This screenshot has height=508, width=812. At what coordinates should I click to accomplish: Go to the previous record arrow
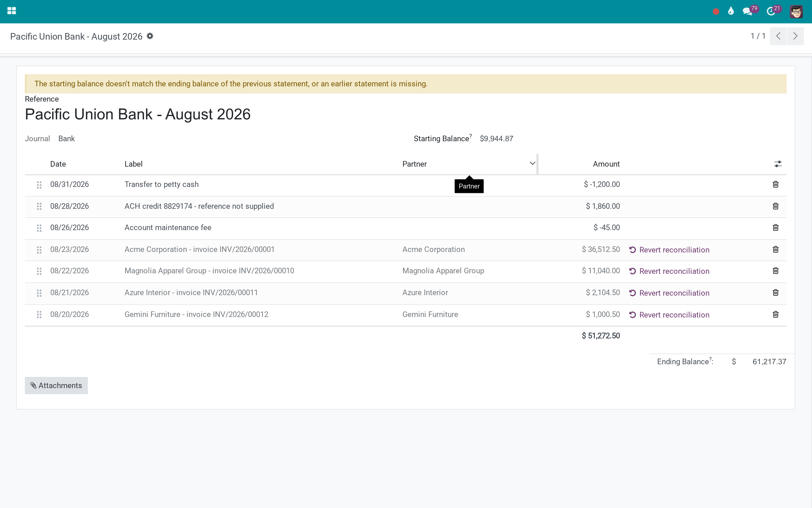(x=778, y=36)
